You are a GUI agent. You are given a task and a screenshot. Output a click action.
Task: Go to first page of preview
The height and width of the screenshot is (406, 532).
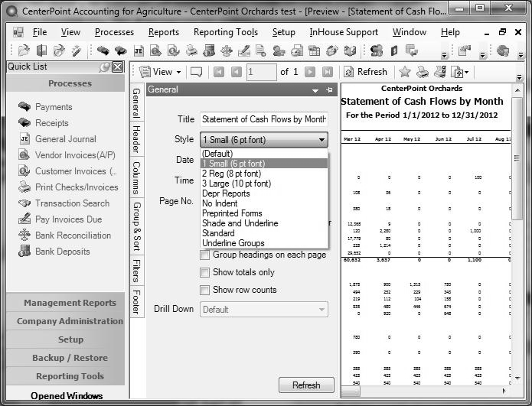pos(219,72)
